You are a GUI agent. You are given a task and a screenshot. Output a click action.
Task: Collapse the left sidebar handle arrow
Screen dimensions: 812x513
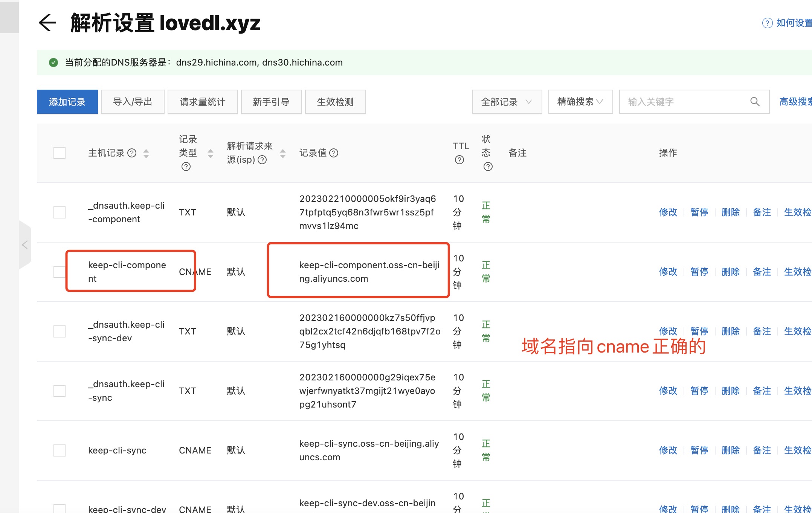(x=25, y=245)
